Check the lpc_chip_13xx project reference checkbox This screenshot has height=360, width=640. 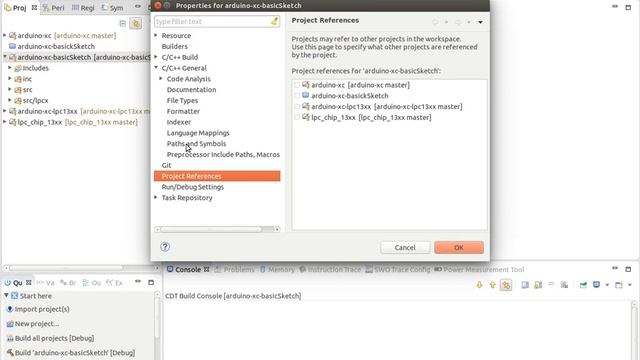tap(297, 117)
